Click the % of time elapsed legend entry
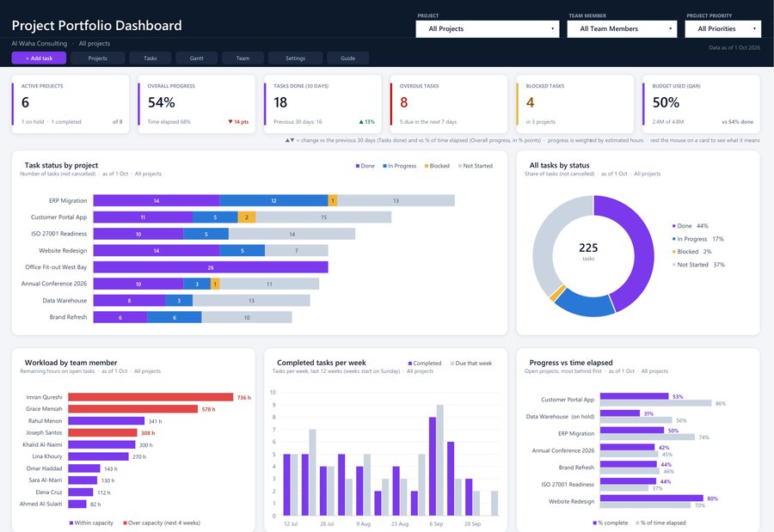The width and height of the screenshot is (774, 532). coord(660,523)
